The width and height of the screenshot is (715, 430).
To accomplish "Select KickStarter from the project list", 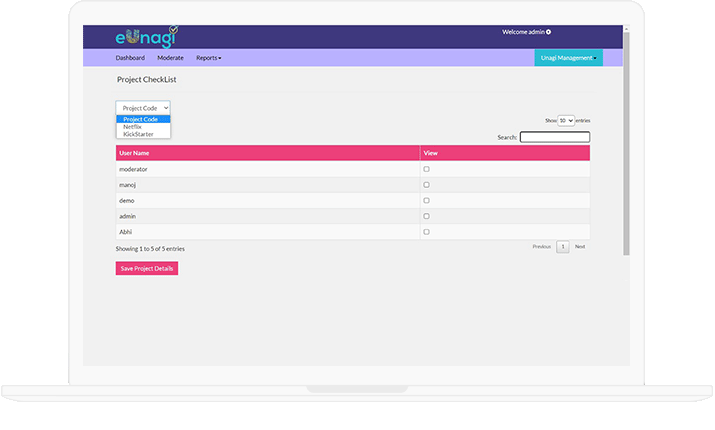I will (143, 134).
